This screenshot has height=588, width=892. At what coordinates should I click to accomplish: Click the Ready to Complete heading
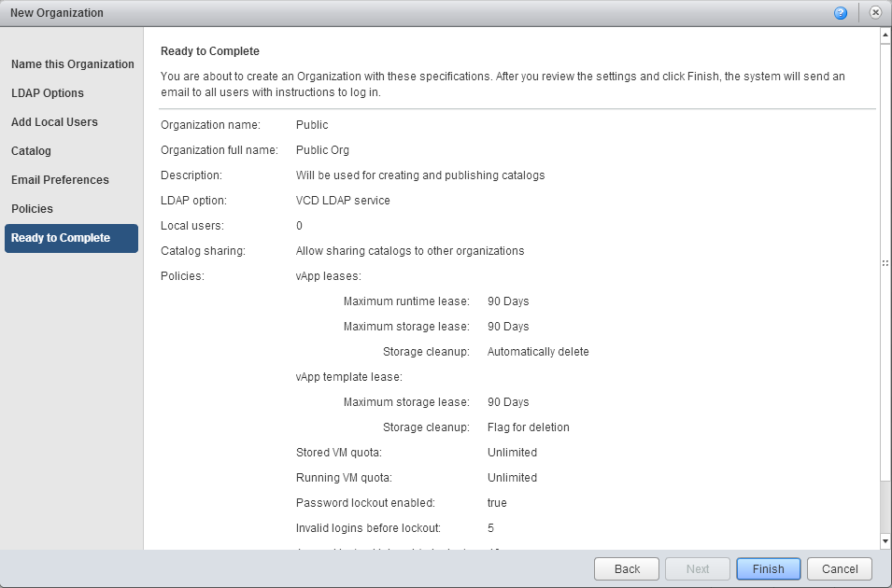[x=210, y=51]
